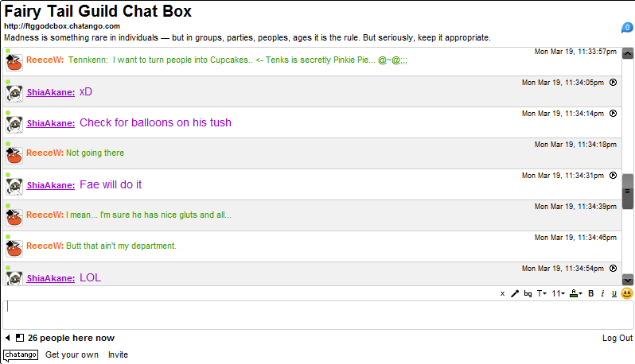Click the Log Out link
Viewport: 635px width, 364px height.
tap(617, 338)
